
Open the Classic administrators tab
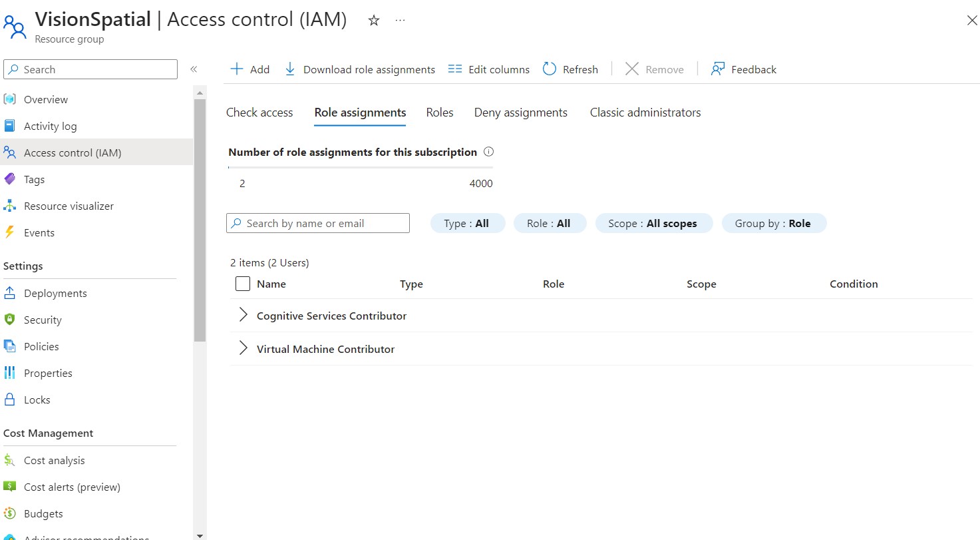(645, 113)
